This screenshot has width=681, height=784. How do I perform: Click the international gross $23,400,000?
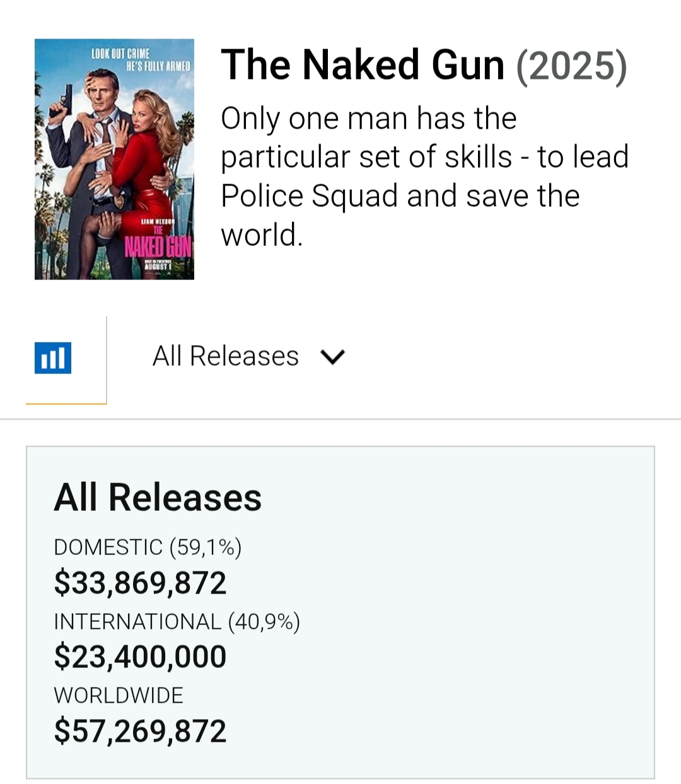click(140, 656)
